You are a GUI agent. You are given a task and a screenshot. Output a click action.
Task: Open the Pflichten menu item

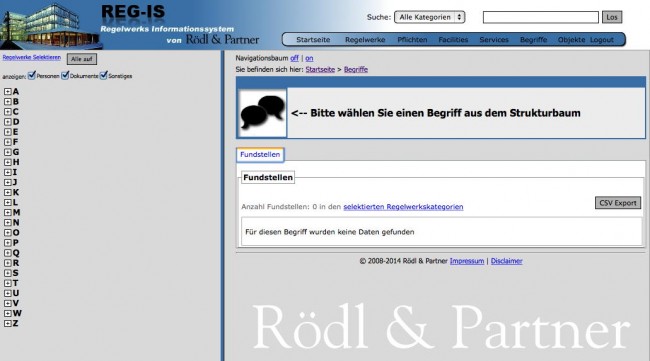click(x=412, y=40)
